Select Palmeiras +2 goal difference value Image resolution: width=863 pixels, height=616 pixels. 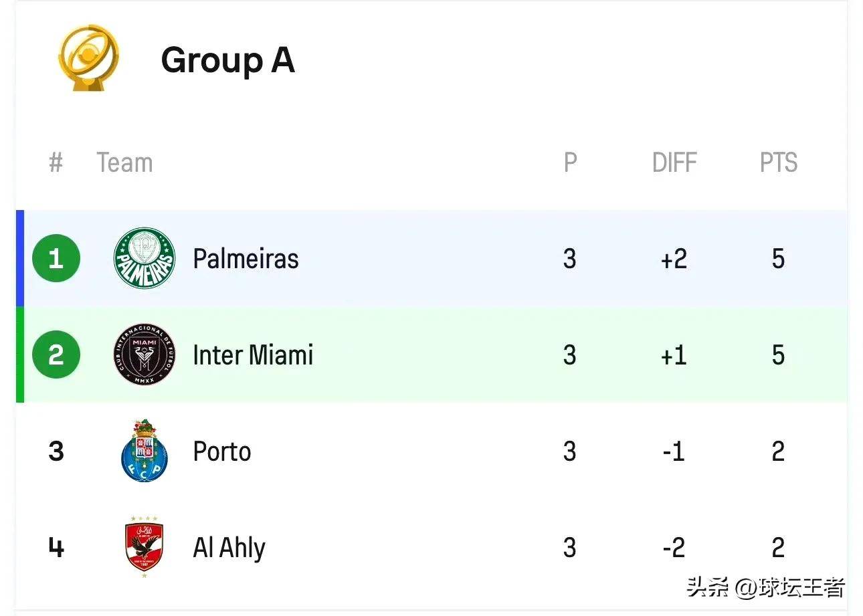[674, 259]
